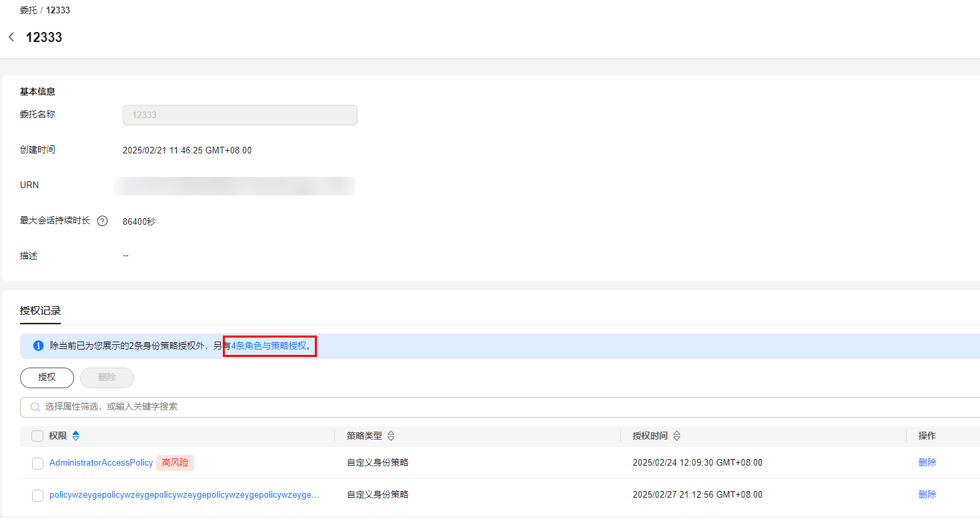Sort table by 授权时间 column arrows
Viewport: 980px width, 521px height.
point(676,436)
